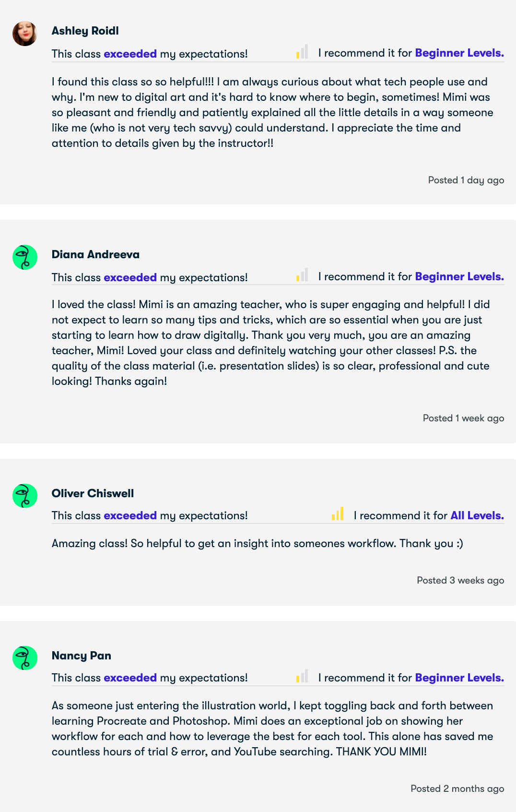Click Diana Andreeva's green avatar icon
This screenshot has height=812, width=516.
click(25, 257)
